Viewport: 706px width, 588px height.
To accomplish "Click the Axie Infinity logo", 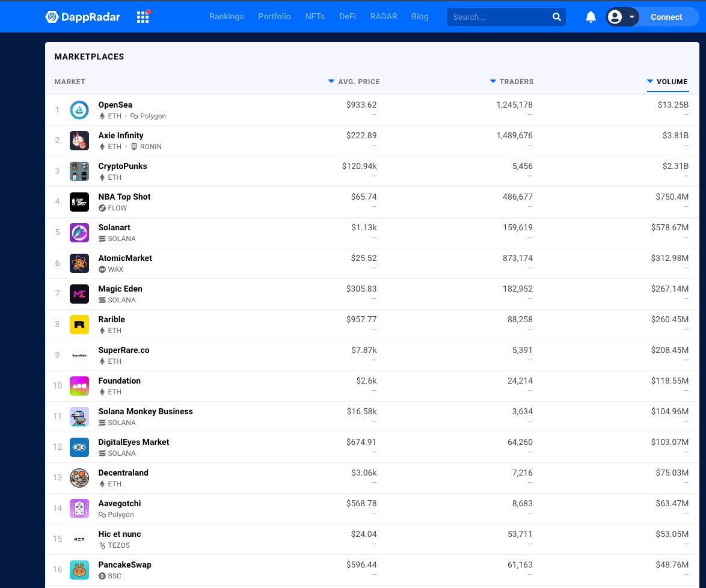I will pos(79,141).
